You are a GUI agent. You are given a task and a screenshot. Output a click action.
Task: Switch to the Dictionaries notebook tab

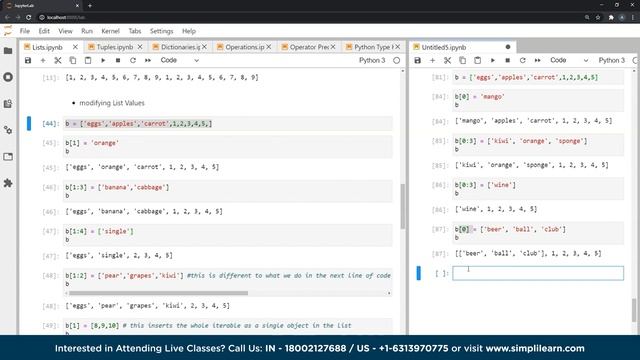click(x=180, y=47)
